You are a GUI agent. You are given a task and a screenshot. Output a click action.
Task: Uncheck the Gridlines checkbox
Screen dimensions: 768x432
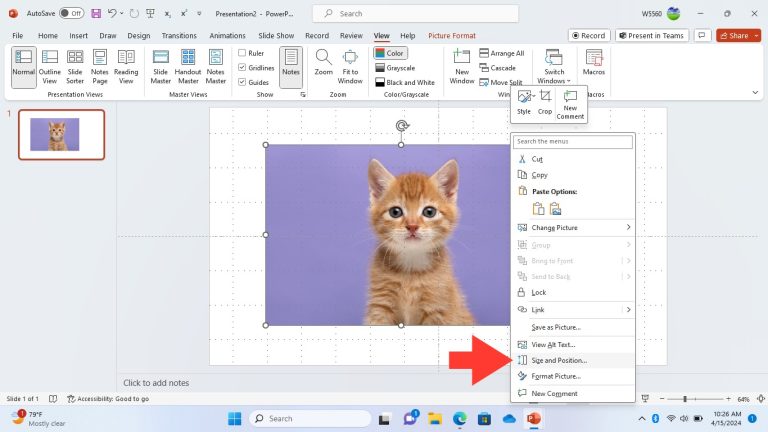pos(242,68)
